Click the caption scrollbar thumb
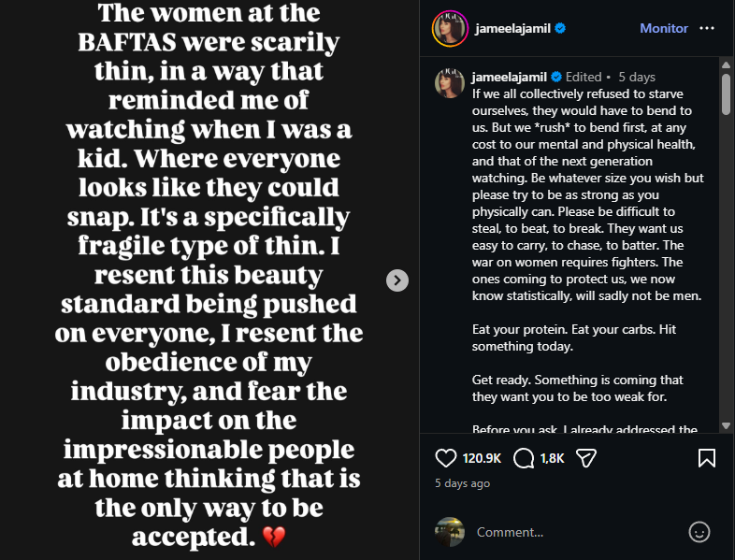The image size is (735, 560). (726, 93)
